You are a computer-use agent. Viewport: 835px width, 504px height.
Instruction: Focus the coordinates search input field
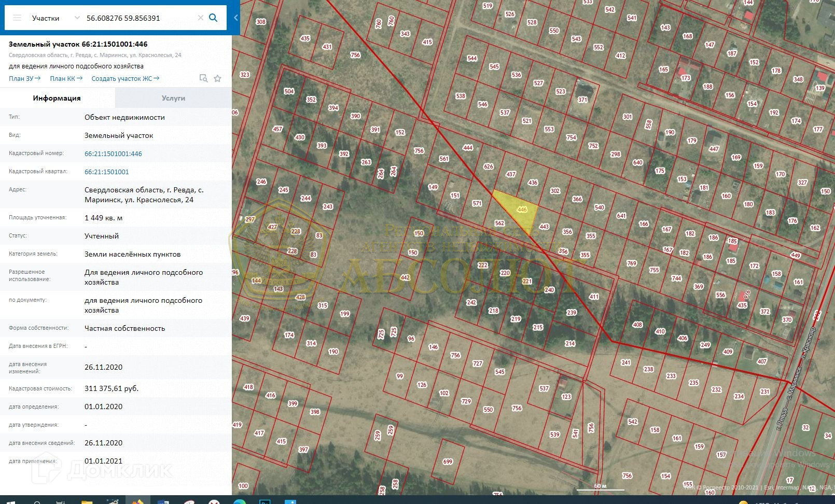click(x=140, y=18)
